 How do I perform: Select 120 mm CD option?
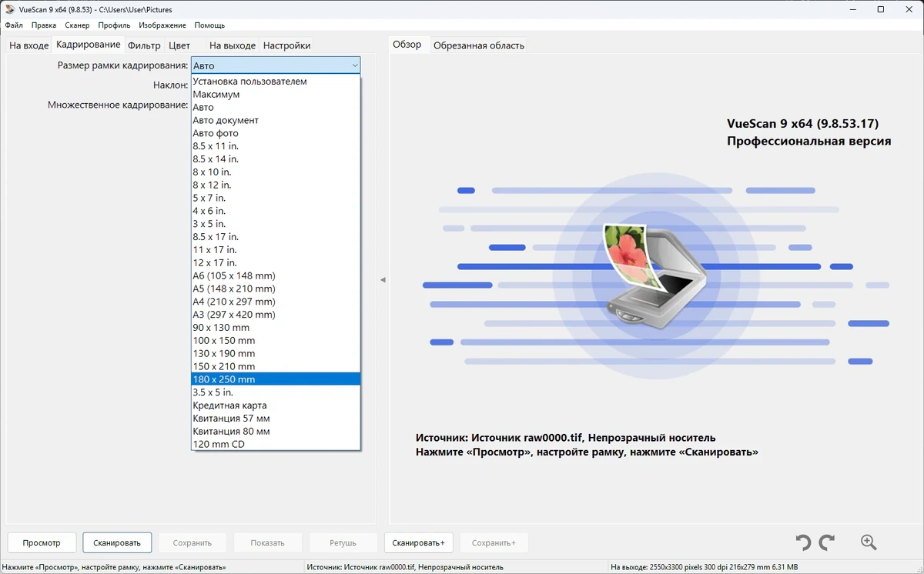pyautogui.click(x=276, y=444)
